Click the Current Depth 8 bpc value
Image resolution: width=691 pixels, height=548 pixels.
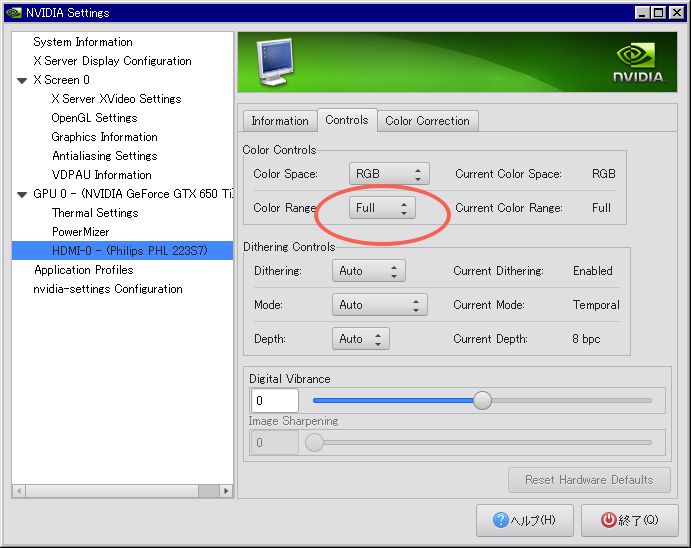coord(586,338)
